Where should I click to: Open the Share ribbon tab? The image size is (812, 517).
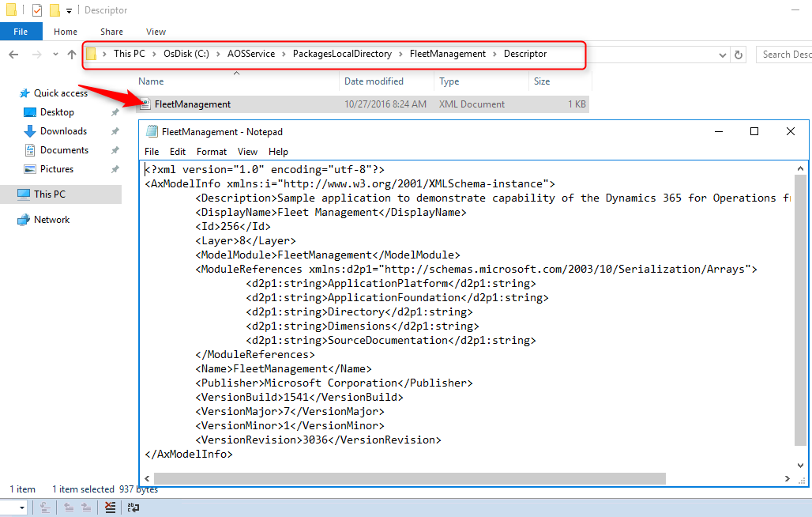[112, 32]
